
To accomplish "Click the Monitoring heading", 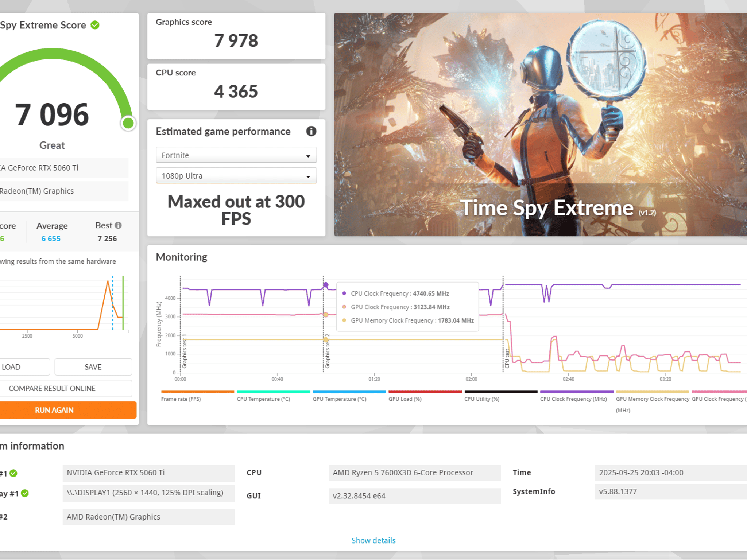I will [181, 257].
